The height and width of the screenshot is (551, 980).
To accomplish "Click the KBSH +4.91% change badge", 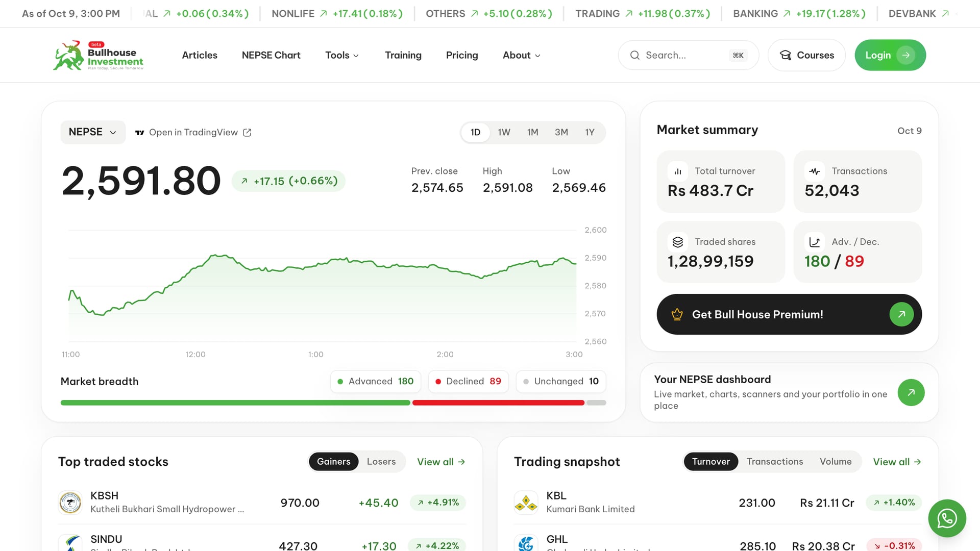I will 438,503.
